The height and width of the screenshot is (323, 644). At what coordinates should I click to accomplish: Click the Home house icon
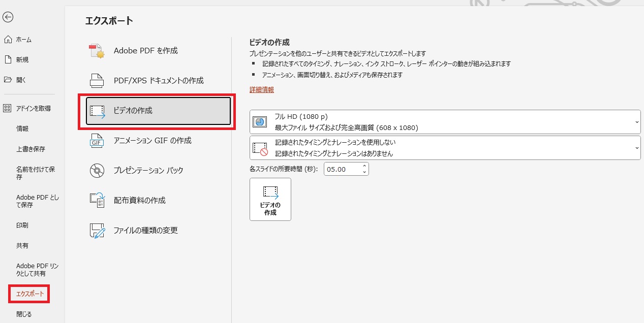(x=8, y=40)
